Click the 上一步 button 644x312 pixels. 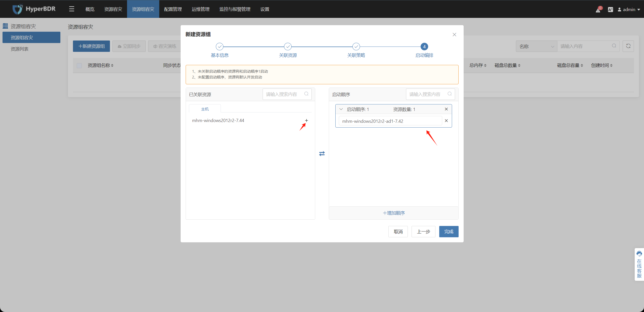(423, 231)
